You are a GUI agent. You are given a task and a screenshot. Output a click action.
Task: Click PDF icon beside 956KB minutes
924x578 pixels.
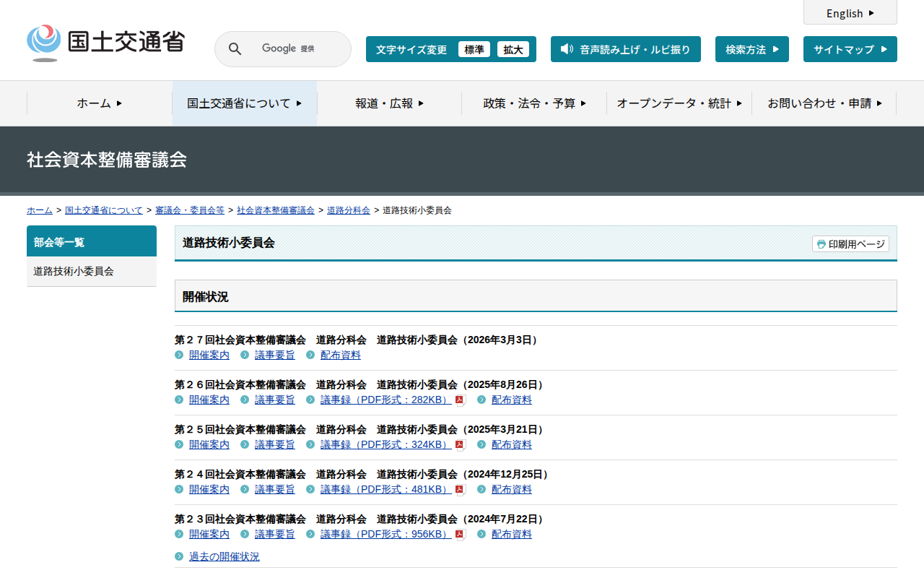tap(460, 535)
